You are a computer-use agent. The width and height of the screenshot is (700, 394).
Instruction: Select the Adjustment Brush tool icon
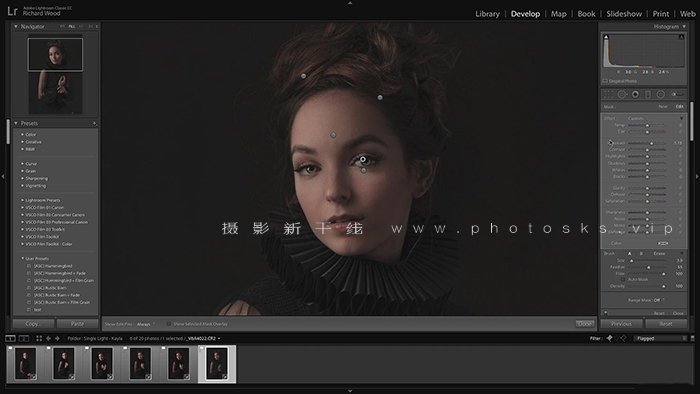point(677,94)
